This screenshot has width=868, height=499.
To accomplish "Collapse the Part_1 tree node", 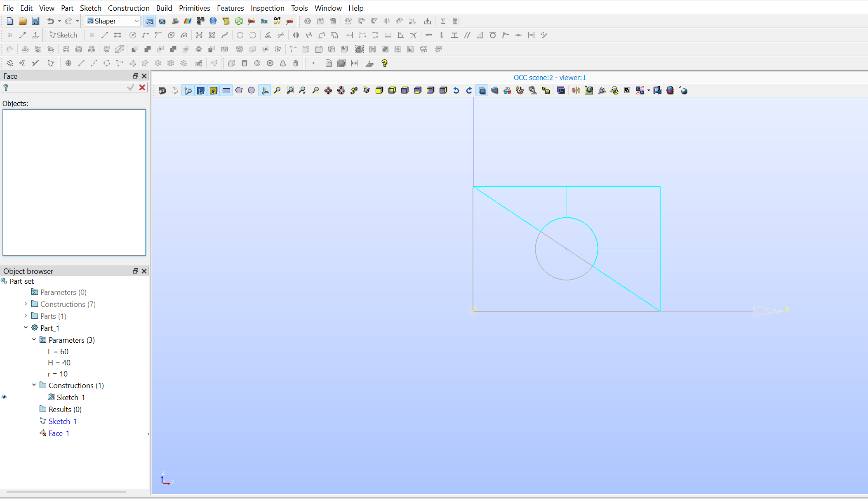I will tap(26, 327).
